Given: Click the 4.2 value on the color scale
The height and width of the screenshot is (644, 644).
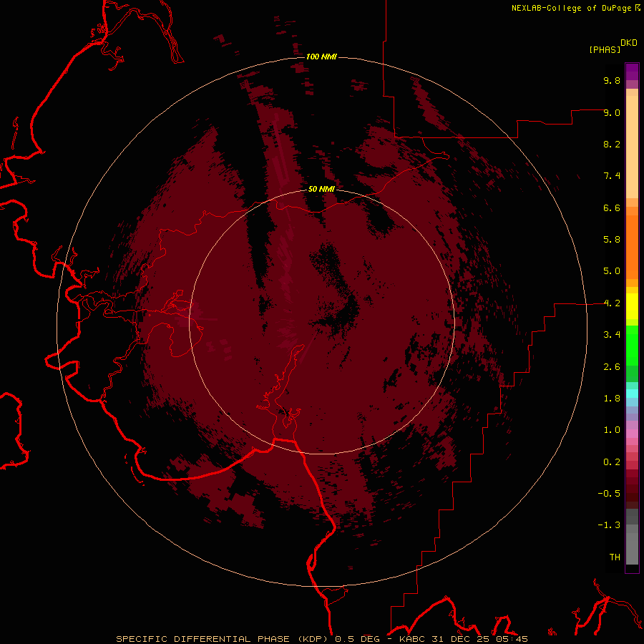Looking at the screenshot, I should (x=612, y=303).
